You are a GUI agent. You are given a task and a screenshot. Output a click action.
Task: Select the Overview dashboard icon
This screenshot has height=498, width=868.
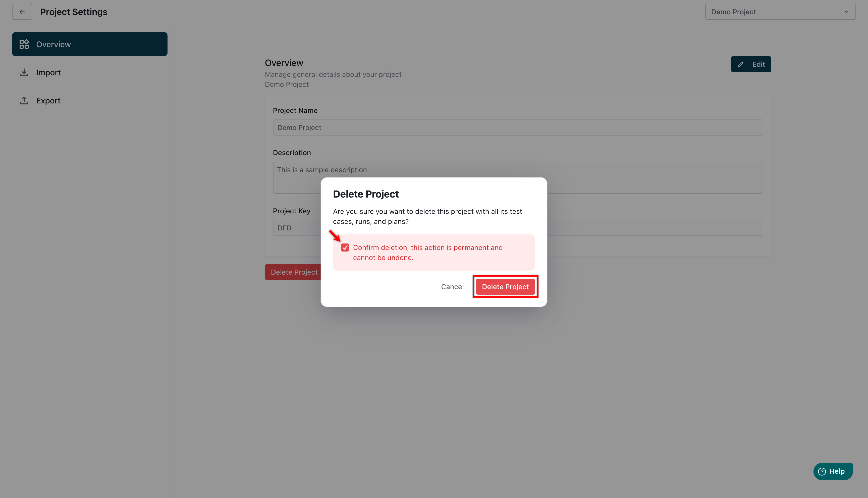[x=24, y=44]
